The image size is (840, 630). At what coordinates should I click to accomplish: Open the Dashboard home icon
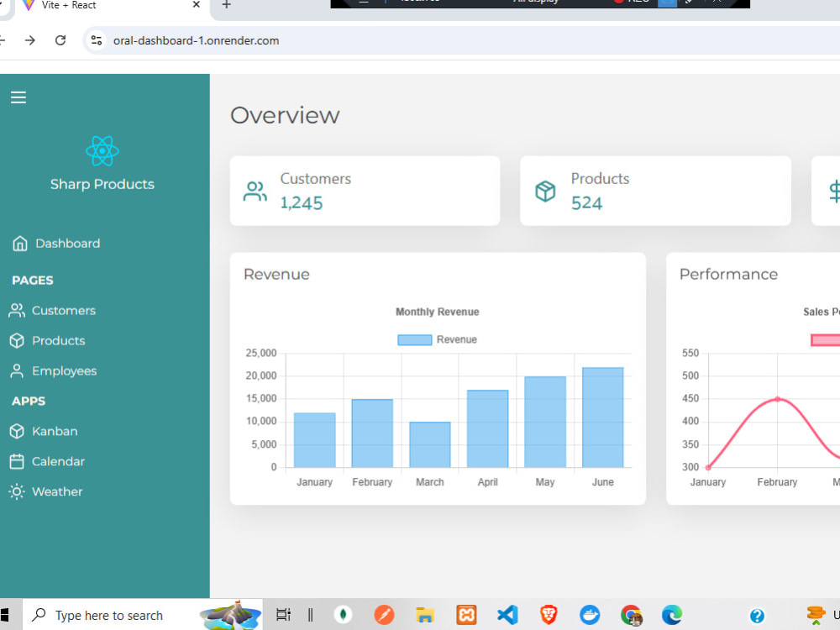click(20, 244)
